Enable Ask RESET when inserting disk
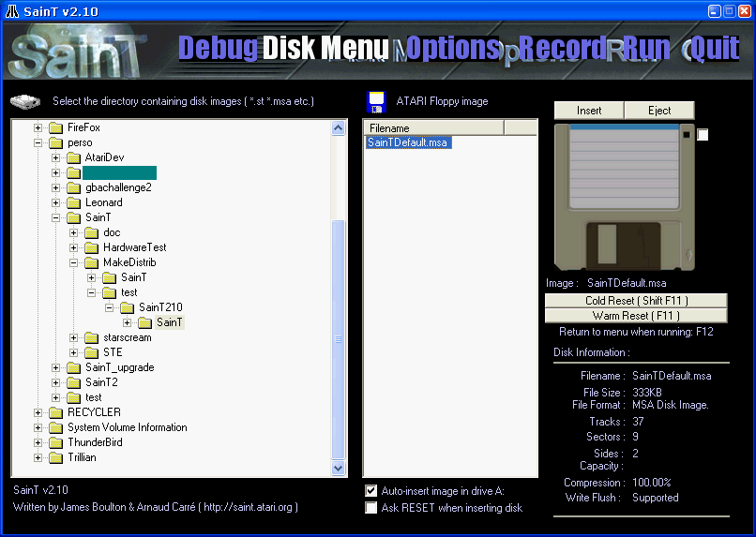Image resolution: width=756 pixels, height=537 pixels. [x=370, y=508]
